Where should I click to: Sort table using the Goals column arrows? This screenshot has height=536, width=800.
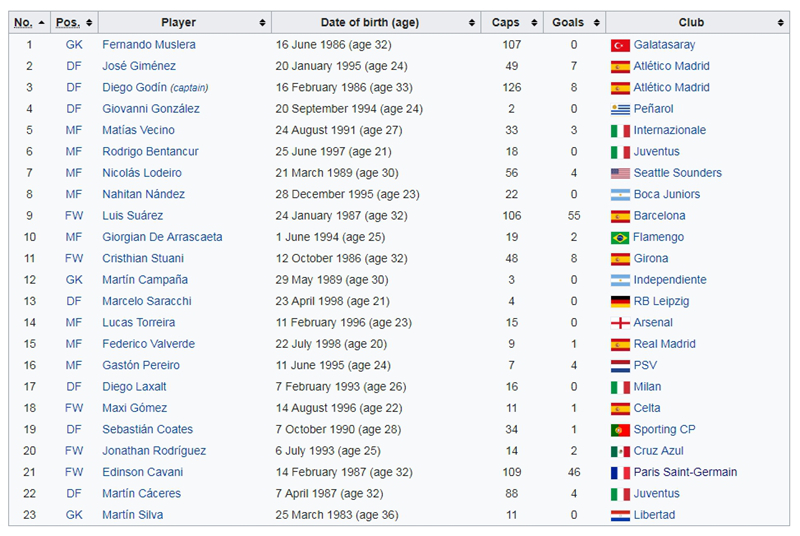point(596,22)
